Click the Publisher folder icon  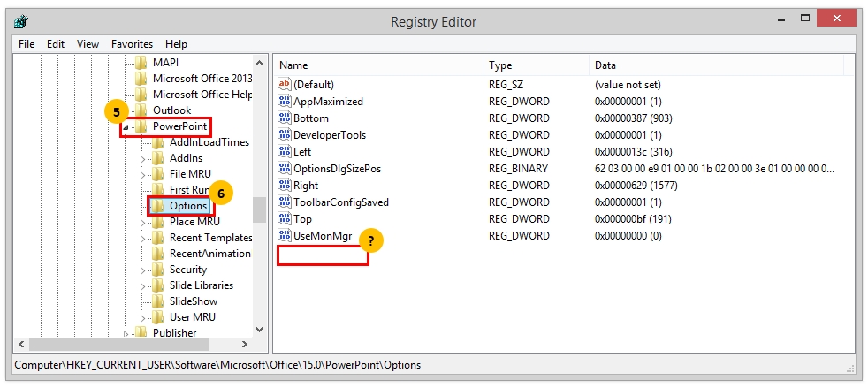(141, 332)
